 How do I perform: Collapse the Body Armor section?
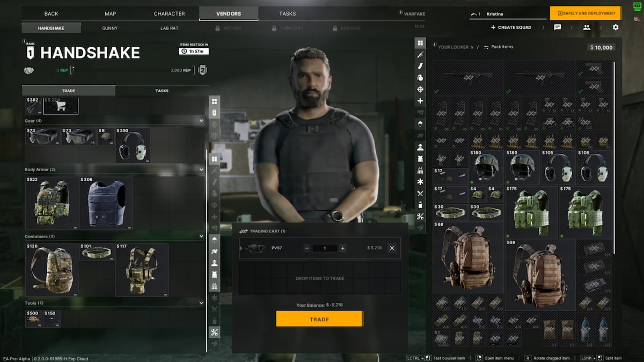click(201, 169)
